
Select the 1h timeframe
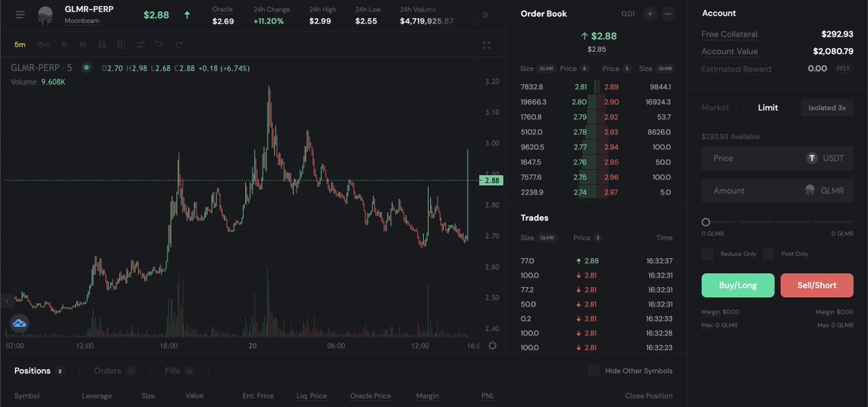coord(64,45)
